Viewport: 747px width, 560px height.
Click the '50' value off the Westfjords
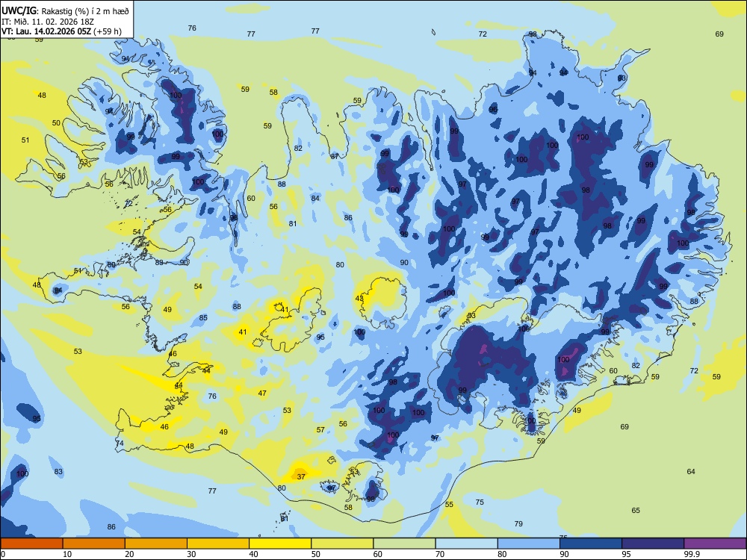coord(56,123)
